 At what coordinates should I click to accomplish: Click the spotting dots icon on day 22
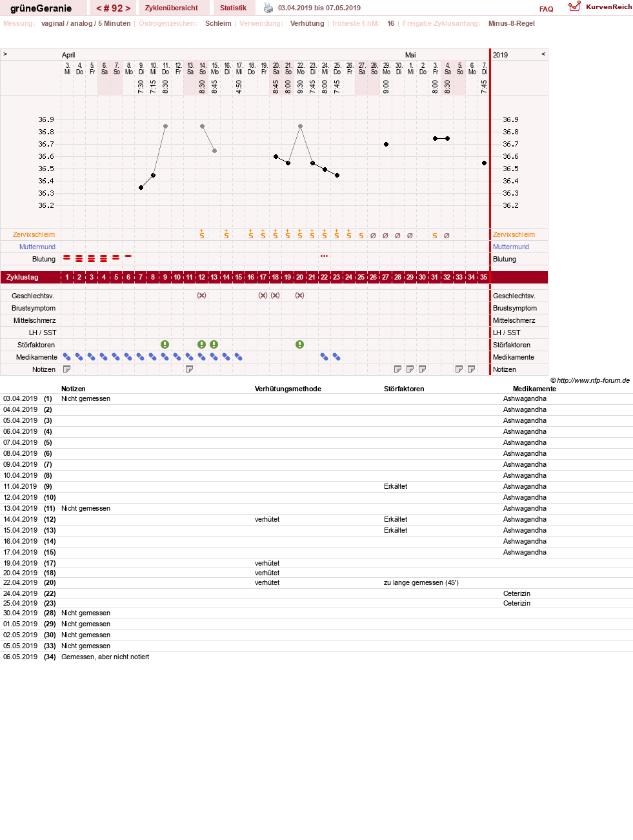pyautogui.click(x=325, y=256)
